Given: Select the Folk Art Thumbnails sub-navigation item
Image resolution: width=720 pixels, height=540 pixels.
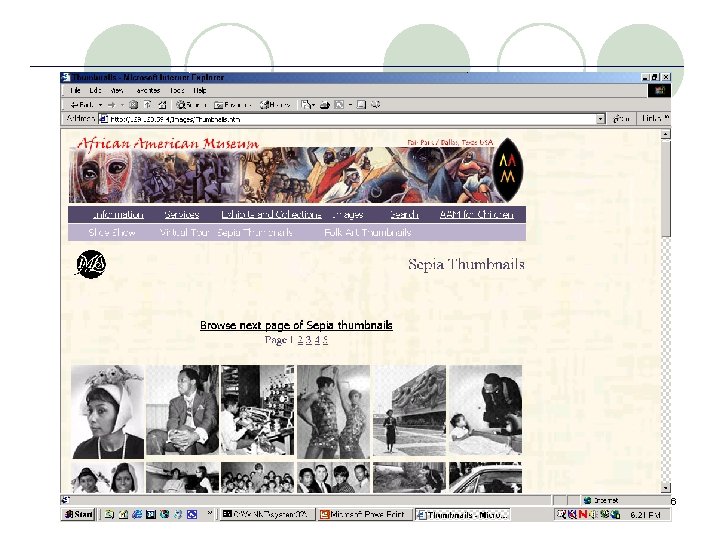Looking at the screenshot, I should pyautogui.click(x=367, y=232).
